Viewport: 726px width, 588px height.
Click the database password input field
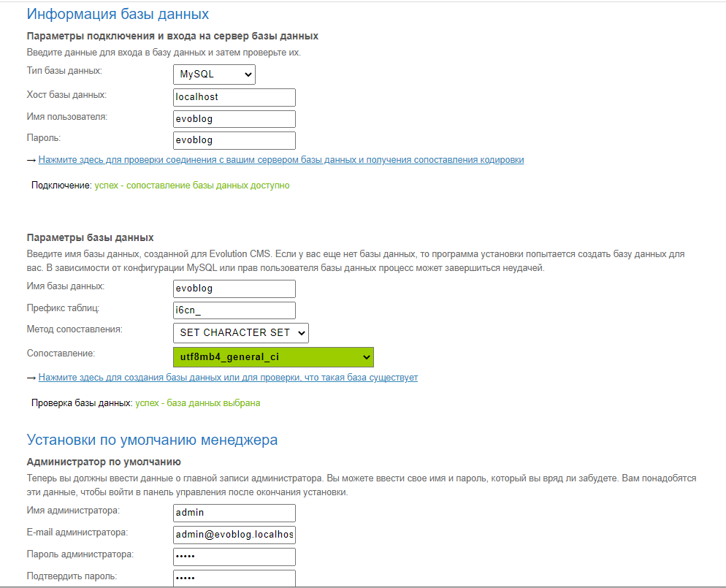[x=234, y=140]
